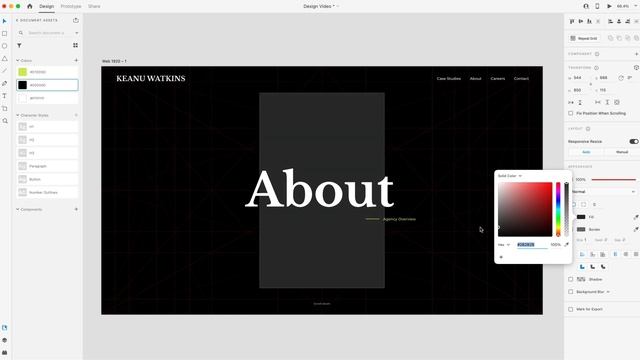The image size is (640, 360).
Task: Click the Repeat Grid button
Action: tap(584, 38)
